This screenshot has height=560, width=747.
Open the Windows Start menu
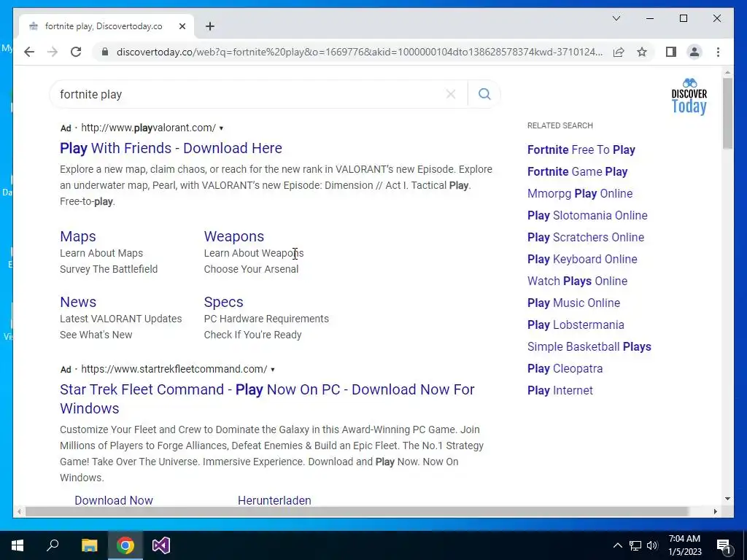[x=18, y=545]
